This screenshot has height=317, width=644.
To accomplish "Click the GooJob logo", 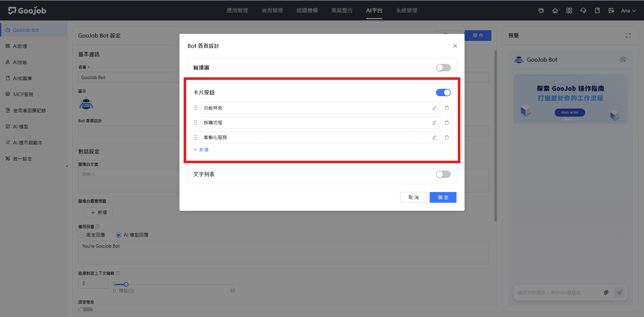I will pyautogui.click(x=27, y=10).
